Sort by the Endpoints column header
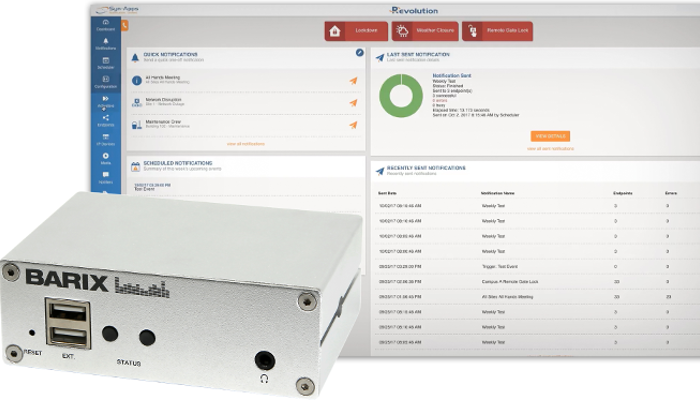 tap(623, 193)
